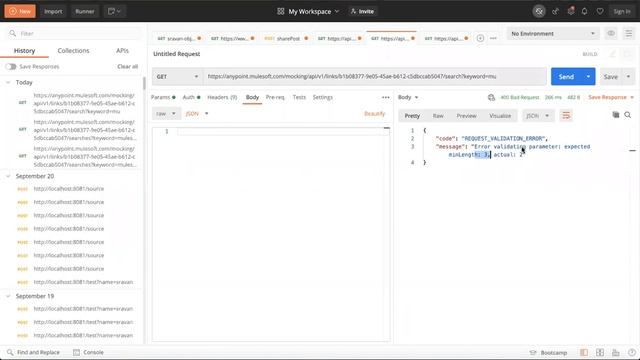Open the Save dropdown arrow
This screenshot has width=640, height=360.
click(x=628, y=77)
